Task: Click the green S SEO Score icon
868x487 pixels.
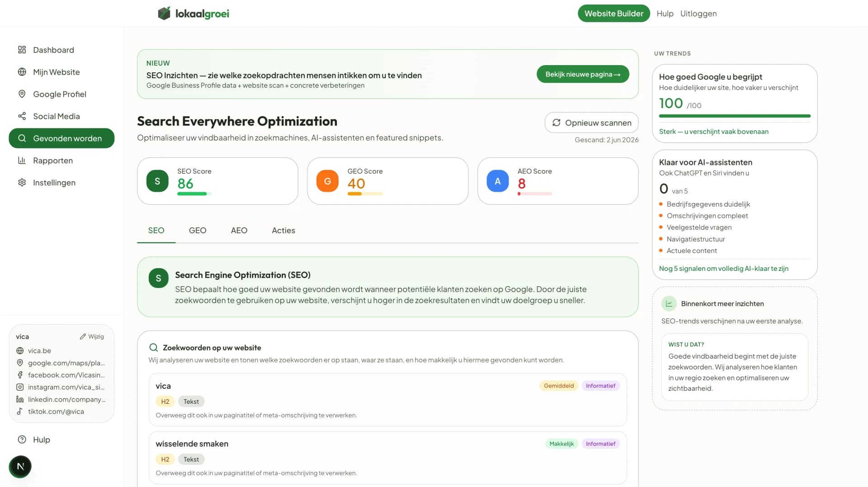Action: pyautogui.click(x=157, y=181)
